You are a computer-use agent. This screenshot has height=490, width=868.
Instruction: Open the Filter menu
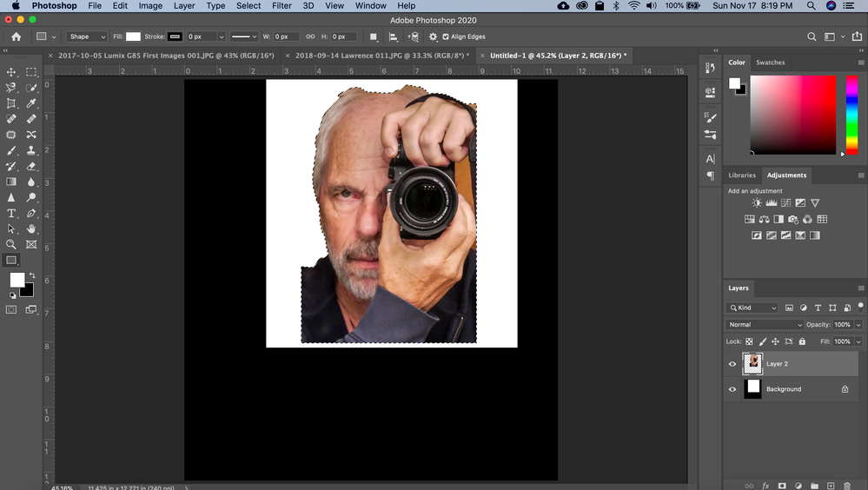pos(282,6)
